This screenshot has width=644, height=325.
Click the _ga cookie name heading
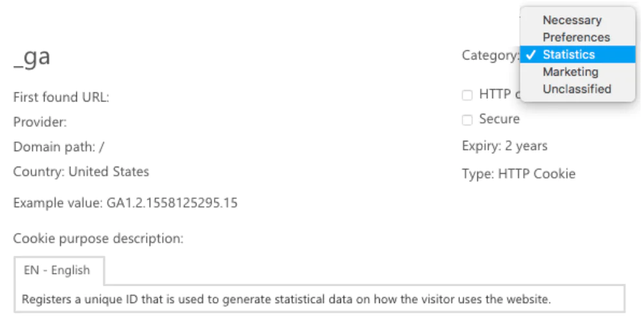pos(32,58)
